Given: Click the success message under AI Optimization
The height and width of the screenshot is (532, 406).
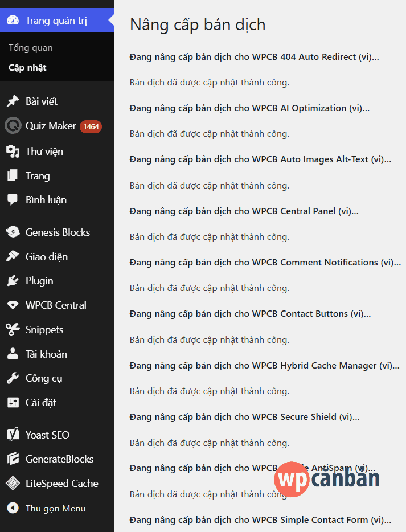Looking at the screenshot, I should point(210,134).
